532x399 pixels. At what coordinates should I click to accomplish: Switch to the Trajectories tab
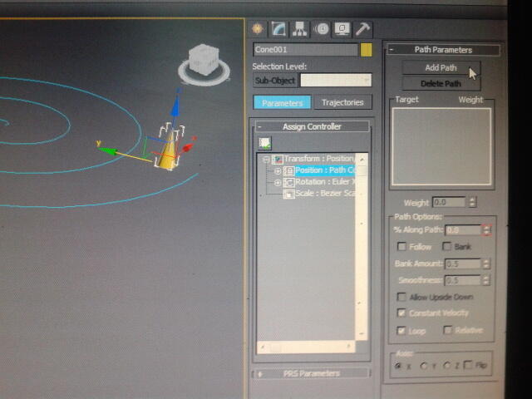click(x=342, y=102)
